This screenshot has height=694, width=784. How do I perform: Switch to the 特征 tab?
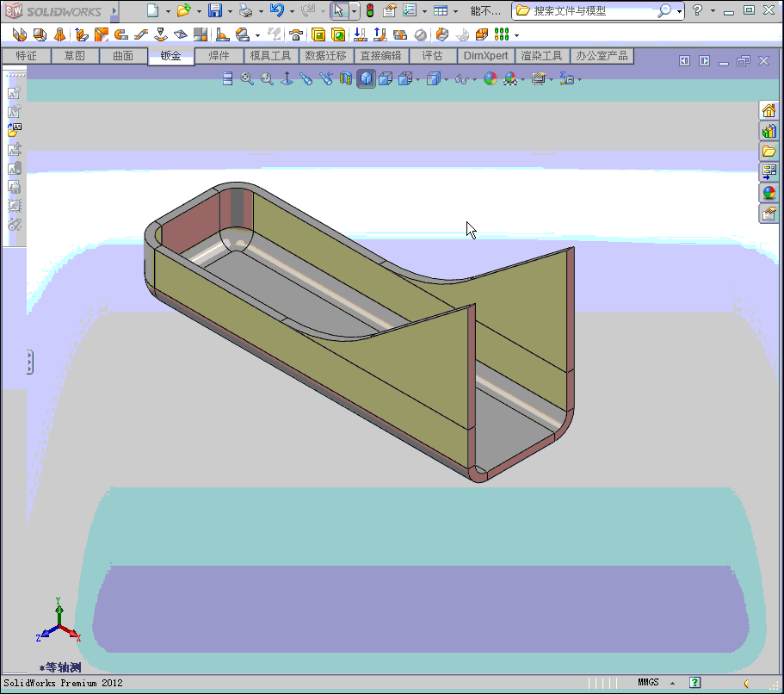click(26, 56)
